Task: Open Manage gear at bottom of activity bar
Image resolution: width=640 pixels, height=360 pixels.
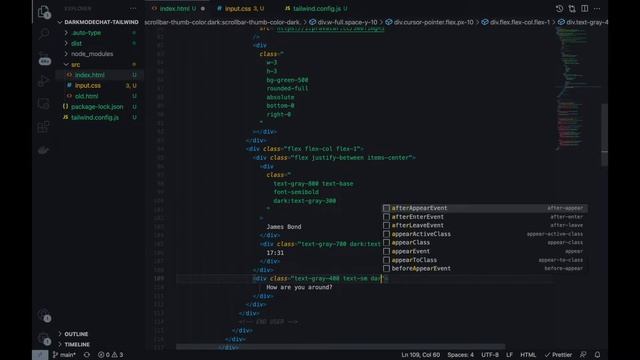Action: [44, 338]
